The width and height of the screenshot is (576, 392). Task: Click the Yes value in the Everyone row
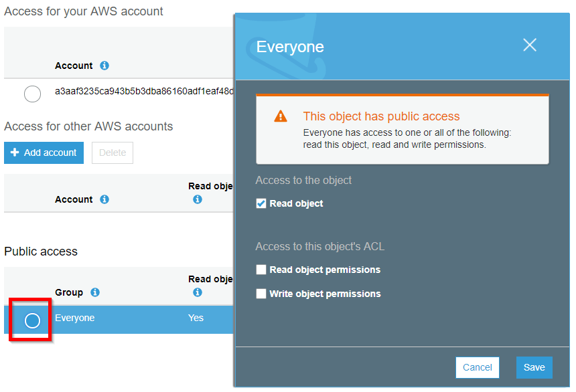click(x=196, y=318)
